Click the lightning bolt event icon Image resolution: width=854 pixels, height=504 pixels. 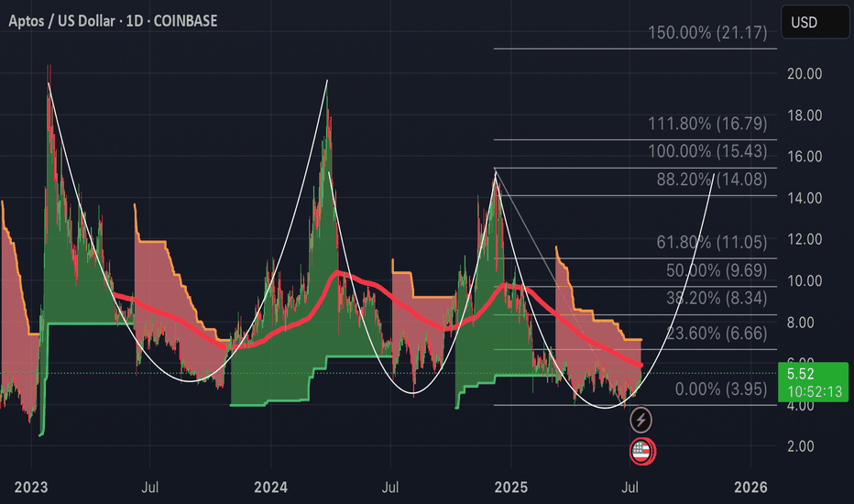click(641, 421)
